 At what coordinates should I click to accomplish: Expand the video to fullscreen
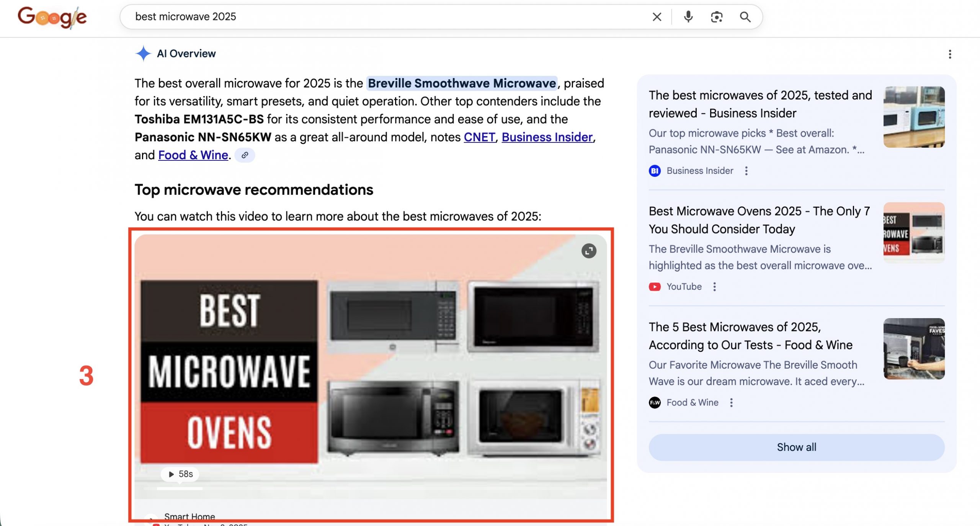[x=588, y=251]
